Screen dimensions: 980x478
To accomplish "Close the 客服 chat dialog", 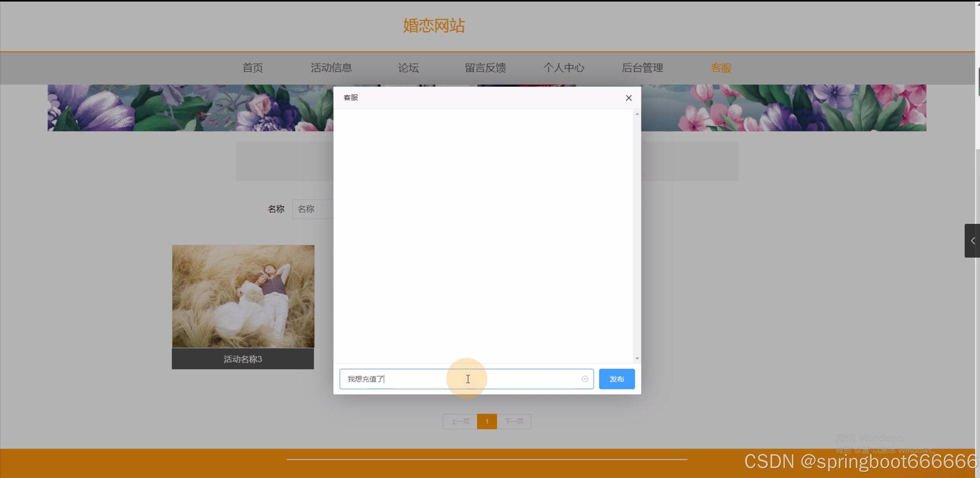I will pyautogui.click(x=629, y=98).
